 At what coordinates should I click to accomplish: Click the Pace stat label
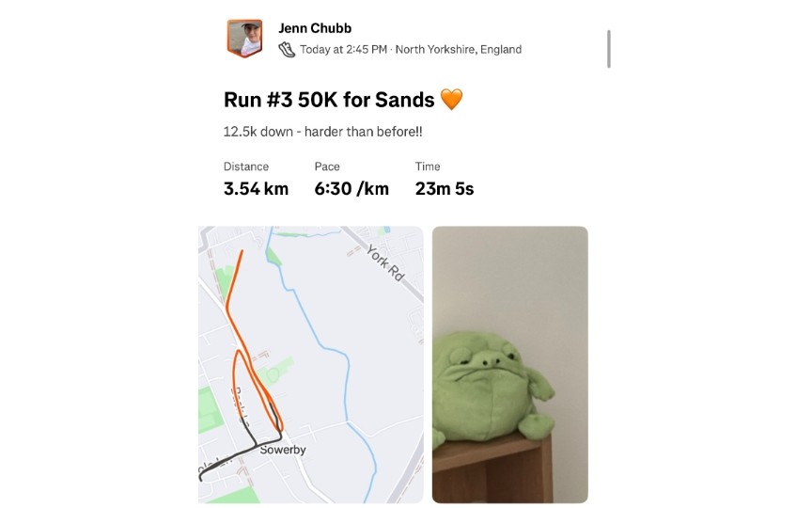click(x=327, y=167)
